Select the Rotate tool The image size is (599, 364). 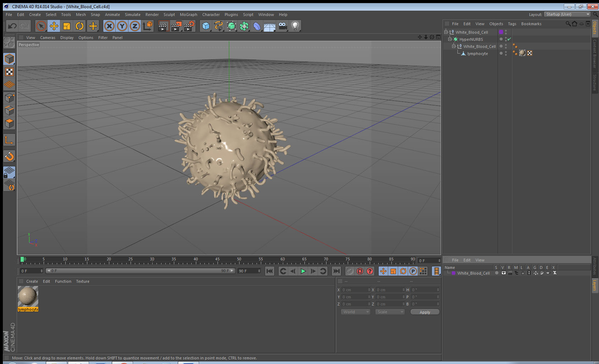[x=79, y=26]
